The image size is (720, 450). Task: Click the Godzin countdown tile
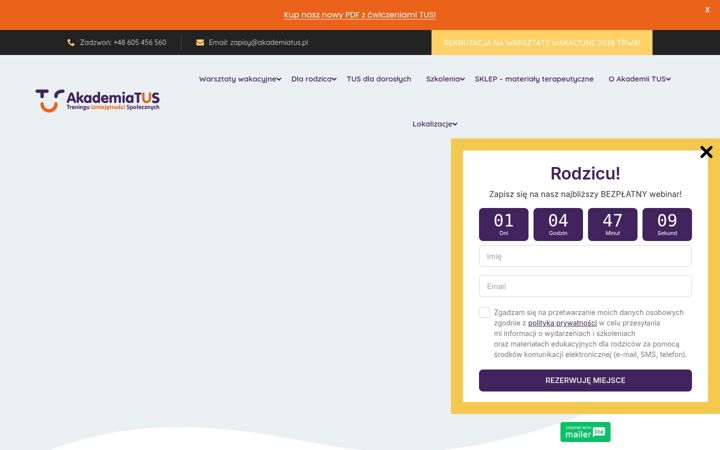[558, 225]
